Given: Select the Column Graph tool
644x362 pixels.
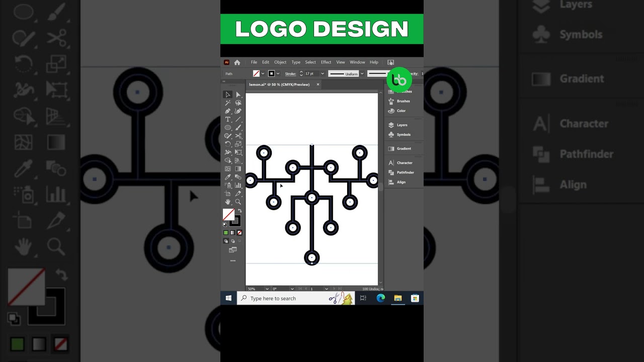Looking at the screenshot, I should click(238, 185).
